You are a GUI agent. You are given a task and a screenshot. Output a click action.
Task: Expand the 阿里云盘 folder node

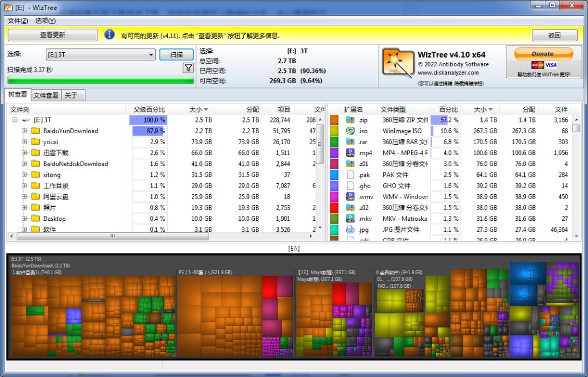(x=24, y=196)
